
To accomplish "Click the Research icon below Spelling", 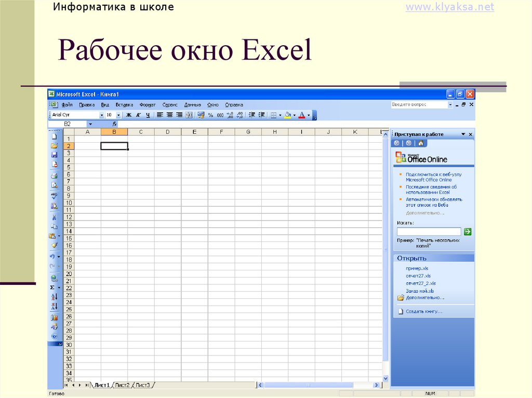I will coord(54,205).
